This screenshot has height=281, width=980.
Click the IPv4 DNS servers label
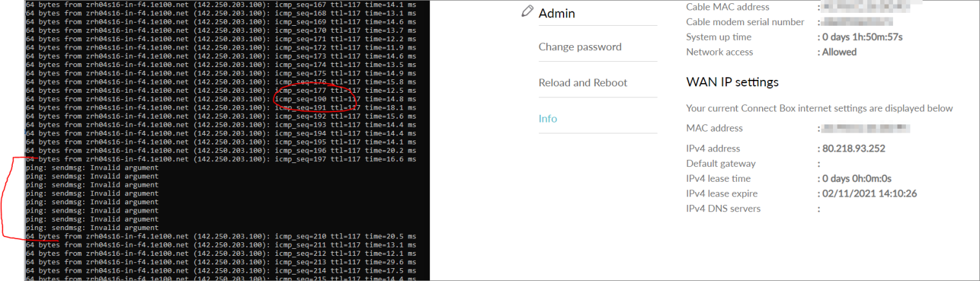tap(723, 208)
